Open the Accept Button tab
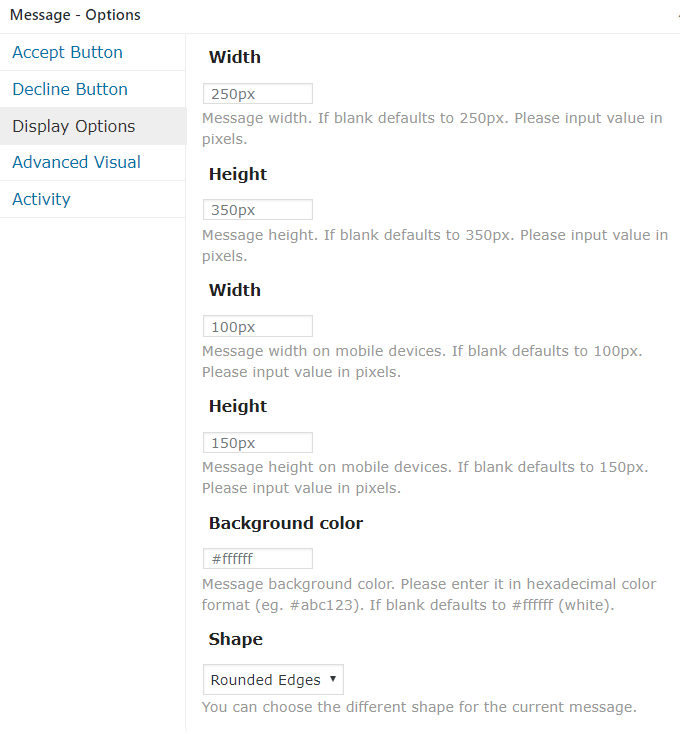 tap(67, 53)
